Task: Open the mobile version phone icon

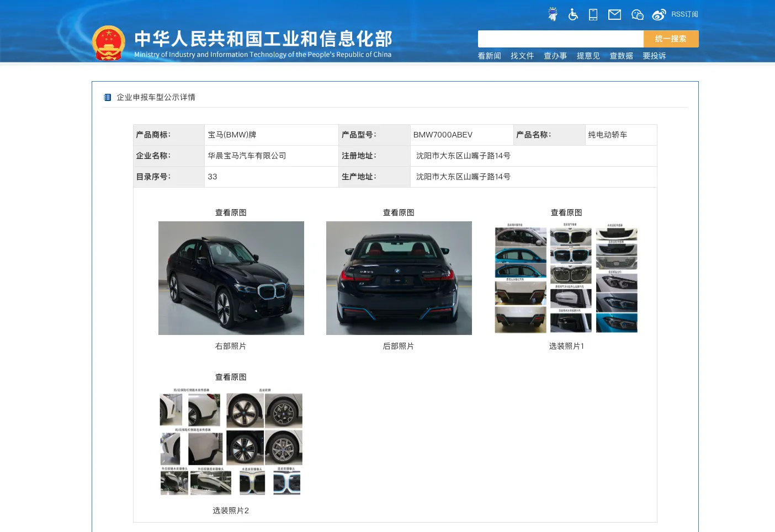Action: click(x=593, y=14)
